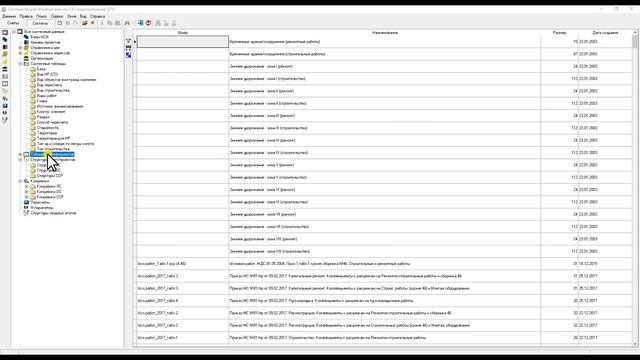The height and width of the screenshot is (360, 640).
Task: Sort by the Наименование column header
Action: (x=384, y=33)
